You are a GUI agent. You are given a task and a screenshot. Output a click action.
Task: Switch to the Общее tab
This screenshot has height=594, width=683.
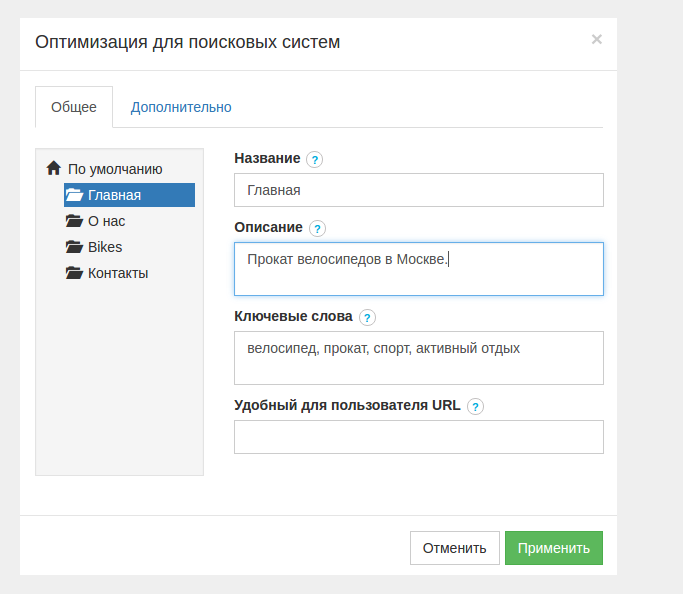point(74,107)
